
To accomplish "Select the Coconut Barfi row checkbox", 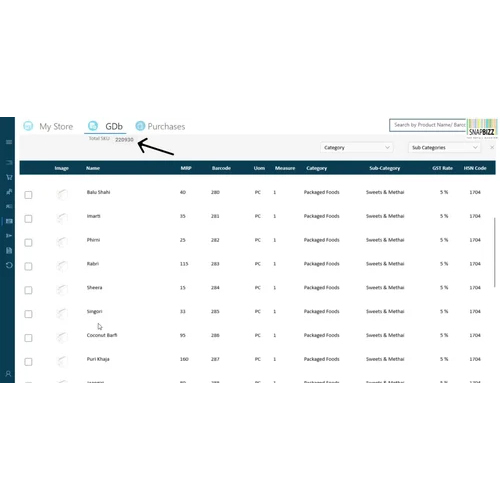I will point(28,338).
